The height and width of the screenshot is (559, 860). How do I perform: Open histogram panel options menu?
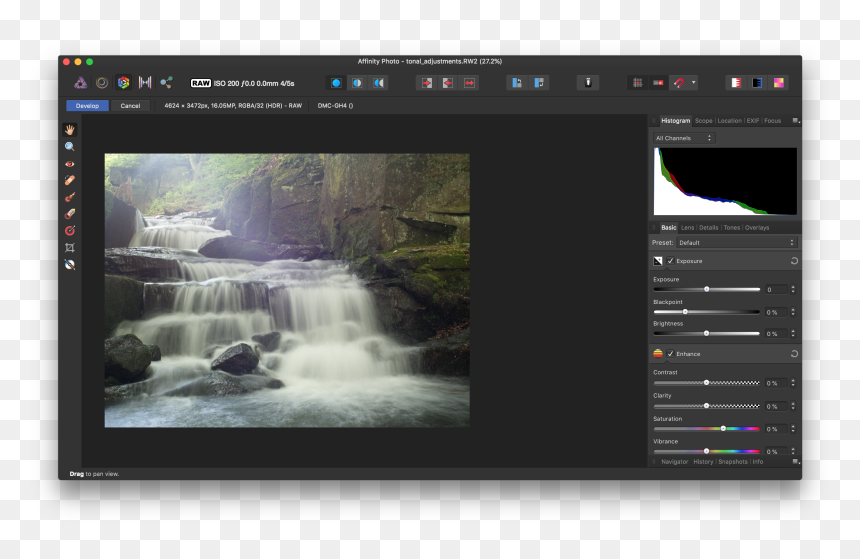click(796, 121)
